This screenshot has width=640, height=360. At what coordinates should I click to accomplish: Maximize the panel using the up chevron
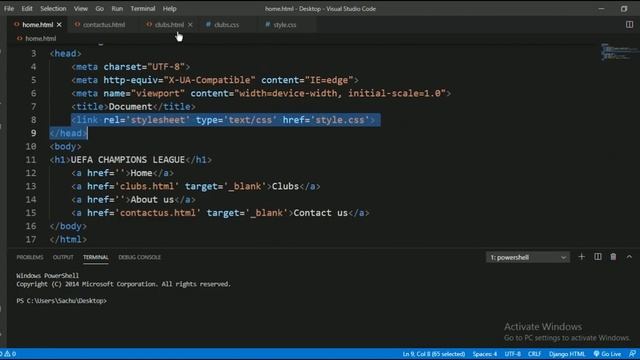coord(629,257)
